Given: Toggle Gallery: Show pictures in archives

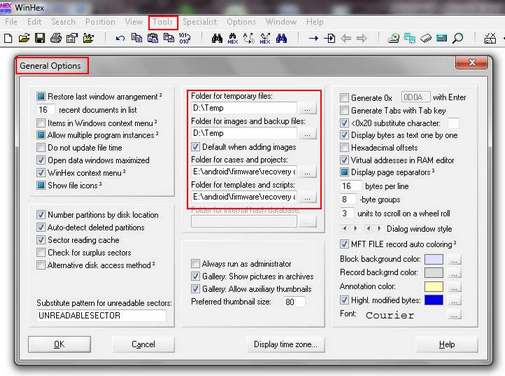Looking at the screenshot, I should [x=195, y=276].
